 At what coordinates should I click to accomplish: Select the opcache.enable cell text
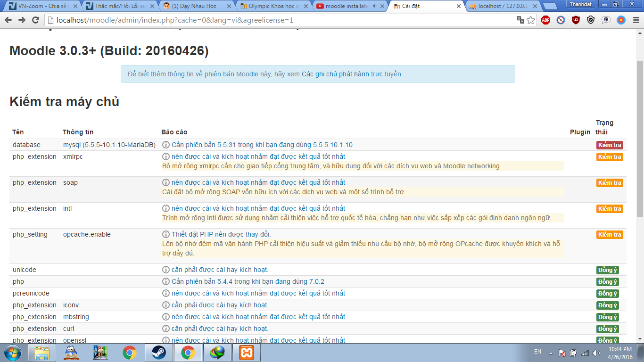pyautogui.click(x=87, y=234)
